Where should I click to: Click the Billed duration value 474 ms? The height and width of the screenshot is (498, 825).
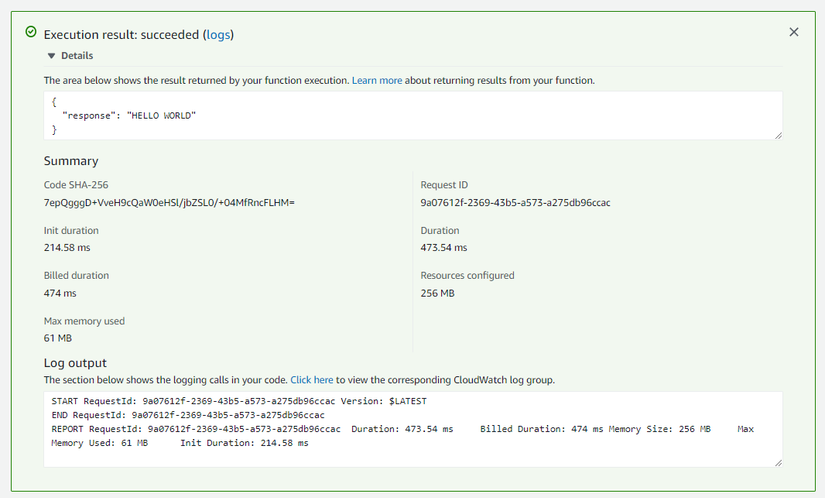(x=60, y=293)
